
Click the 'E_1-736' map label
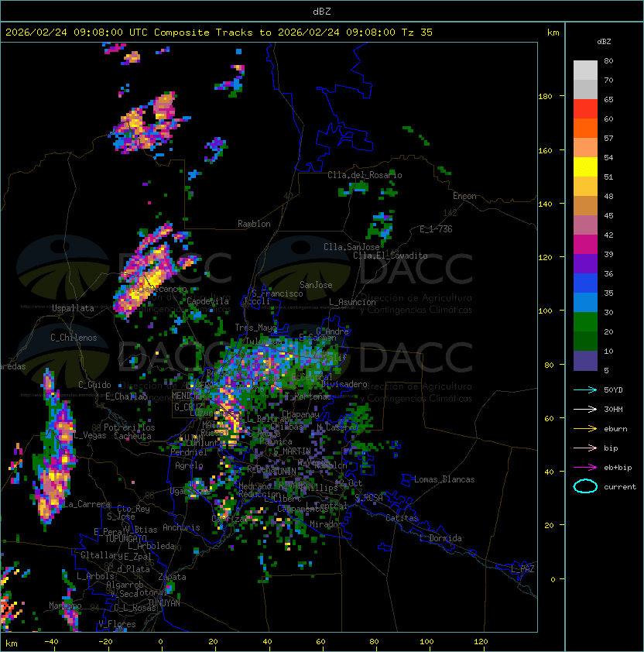[436, 229]
